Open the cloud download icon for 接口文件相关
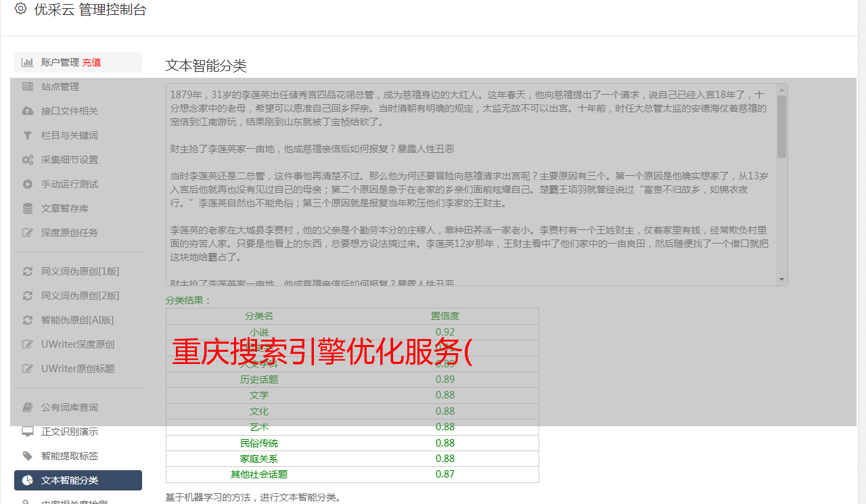The width and height of the screenshot is (866, 504). tap(28, 111)
